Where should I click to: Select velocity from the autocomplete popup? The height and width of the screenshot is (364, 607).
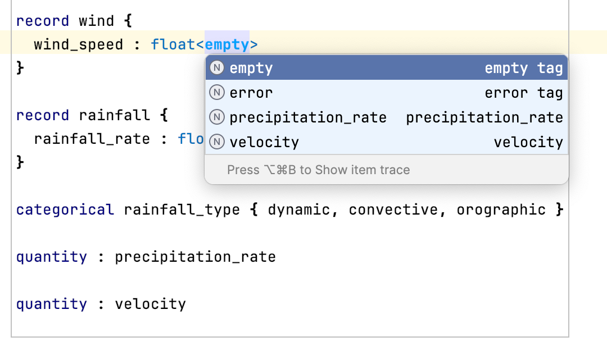click(x=264, y=142)
